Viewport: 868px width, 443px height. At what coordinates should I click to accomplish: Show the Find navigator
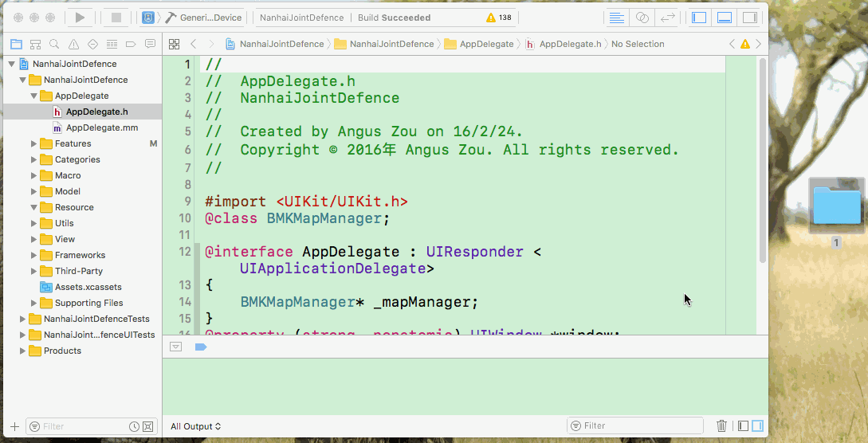pos(54,44)
